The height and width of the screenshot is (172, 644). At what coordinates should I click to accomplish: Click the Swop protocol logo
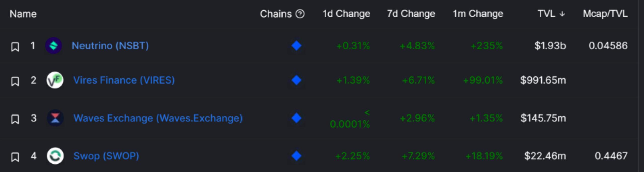point(55,156)
